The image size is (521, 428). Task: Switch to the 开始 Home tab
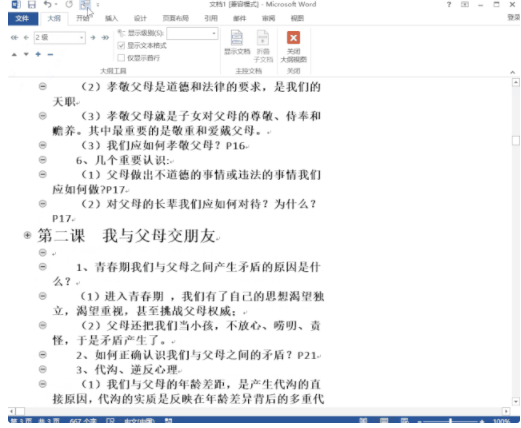[83, 18]
